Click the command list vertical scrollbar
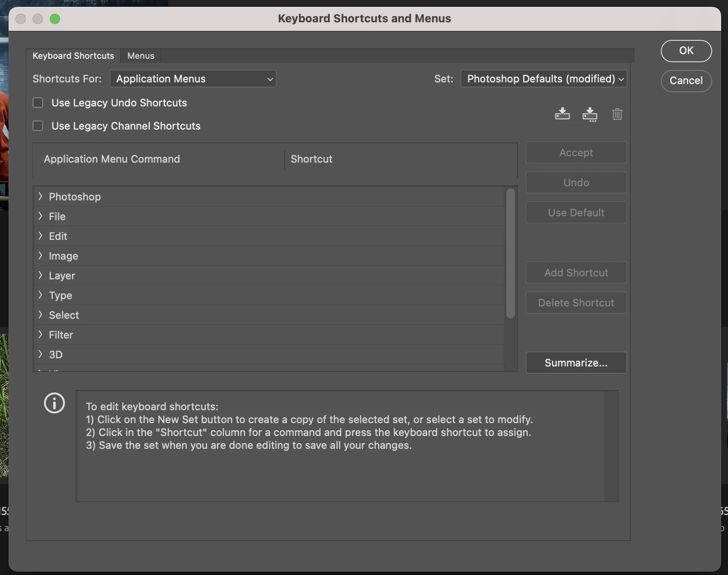This screenshot has height=575, width=728. pyautogui.click(x=510, y=253)
